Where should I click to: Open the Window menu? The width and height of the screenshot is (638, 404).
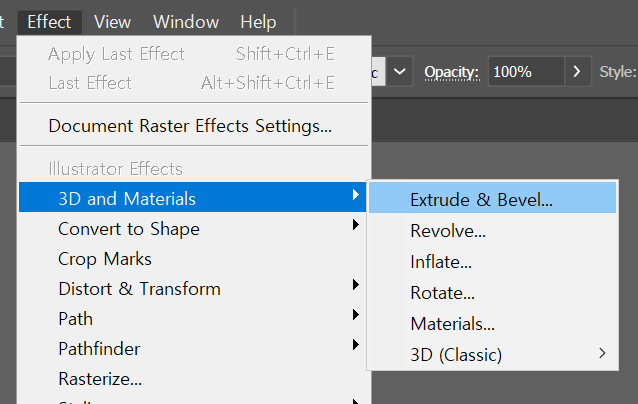[x=186, y=22]
